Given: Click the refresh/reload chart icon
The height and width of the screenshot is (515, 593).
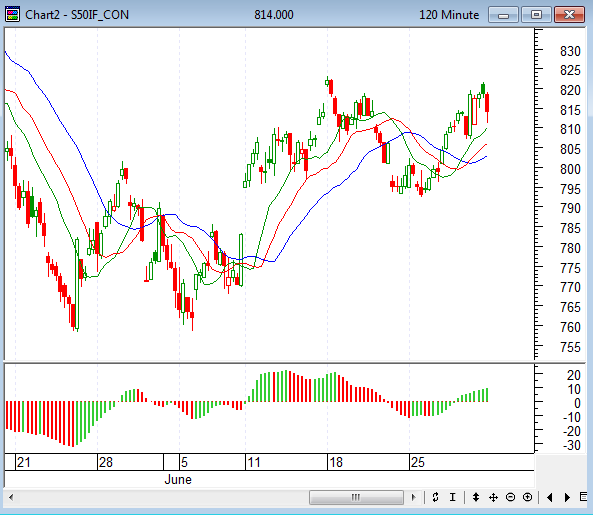Looking at the screenshot, I should point(435,497).
